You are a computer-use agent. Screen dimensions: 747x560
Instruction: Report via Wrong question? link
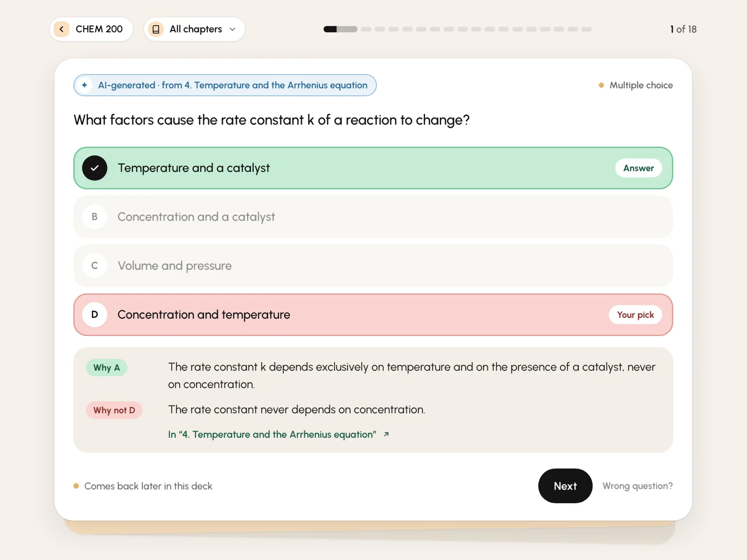tap(637, 486)
